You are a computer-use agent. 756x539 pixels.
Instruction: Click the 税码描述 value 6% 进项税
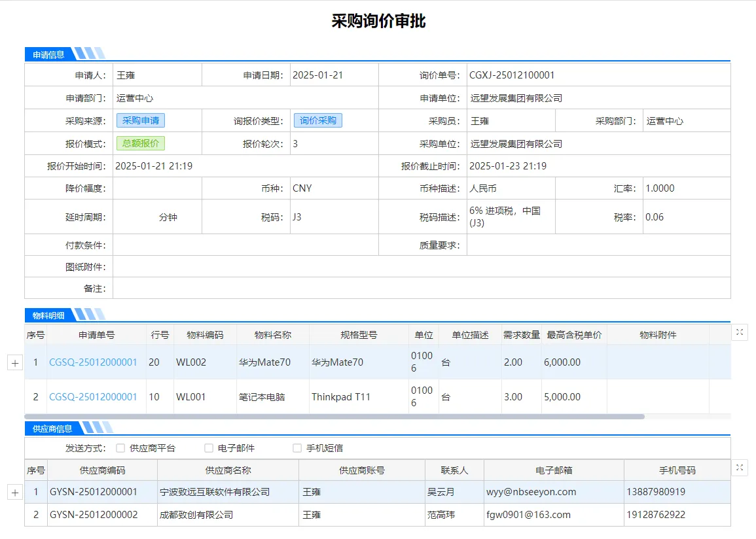(x=505, y=217)
